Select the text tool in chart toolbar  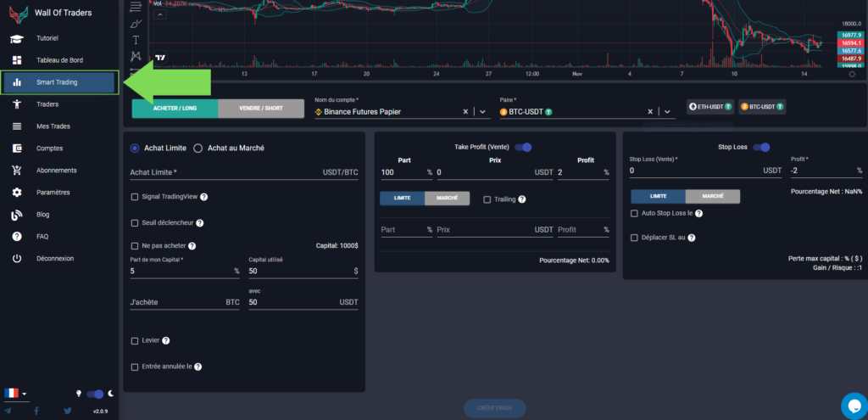pos(136,40)
